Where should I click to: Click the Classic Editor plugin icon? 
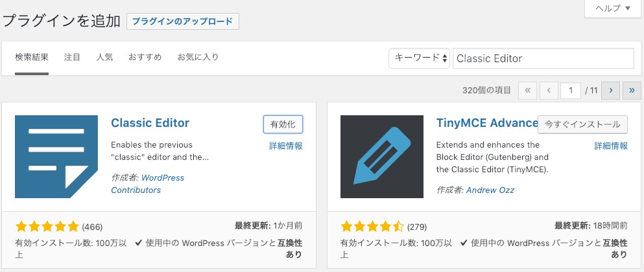pos(56,157)
